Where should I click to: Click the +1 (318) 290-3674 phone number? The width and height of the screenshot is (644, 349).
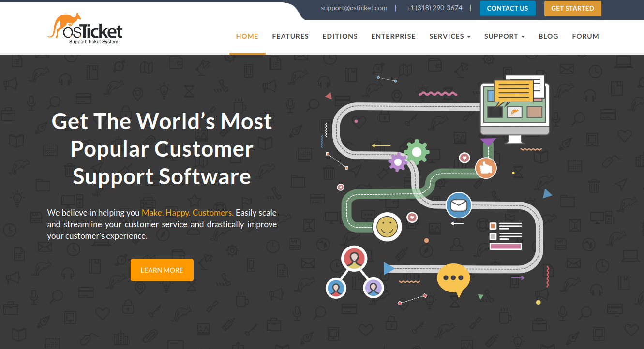[434, 8]
